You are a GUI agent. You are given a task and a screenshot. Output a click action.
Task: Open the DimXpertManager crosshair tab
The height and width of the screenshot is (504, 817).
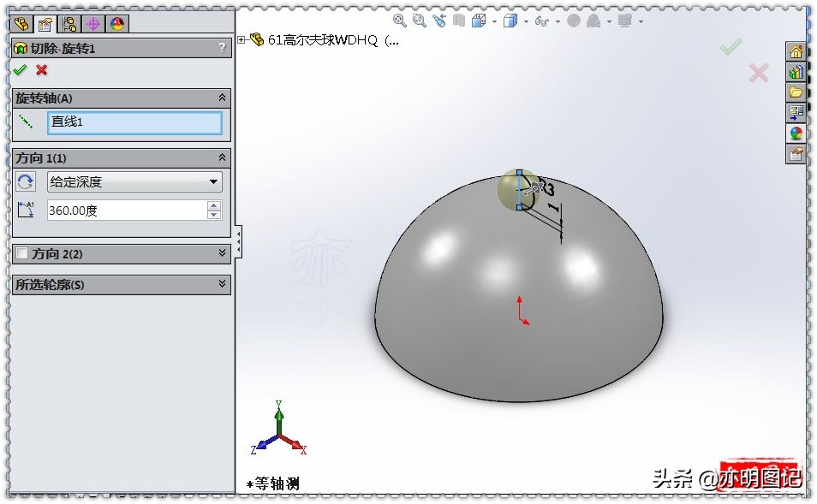[93, 24]
